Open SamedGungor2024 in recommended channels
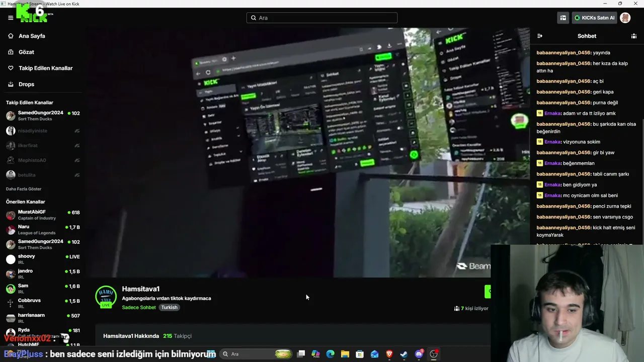Screen dimensions: 644x362 click(x=43, y=244)
